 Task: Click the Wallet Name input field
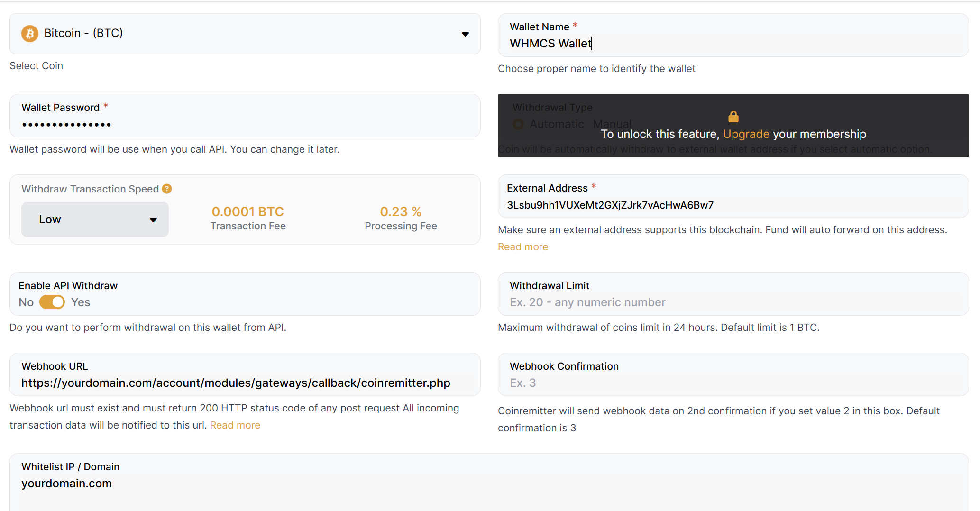733,44
